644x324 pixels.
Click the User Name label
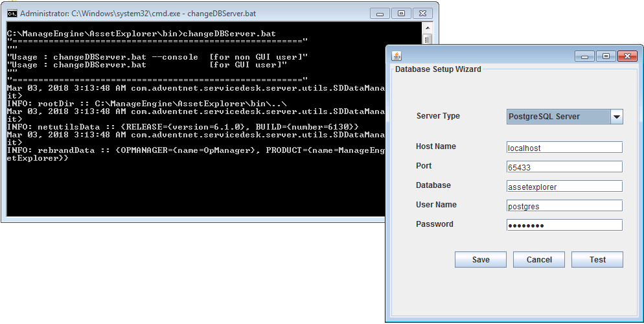click(436, 205)
